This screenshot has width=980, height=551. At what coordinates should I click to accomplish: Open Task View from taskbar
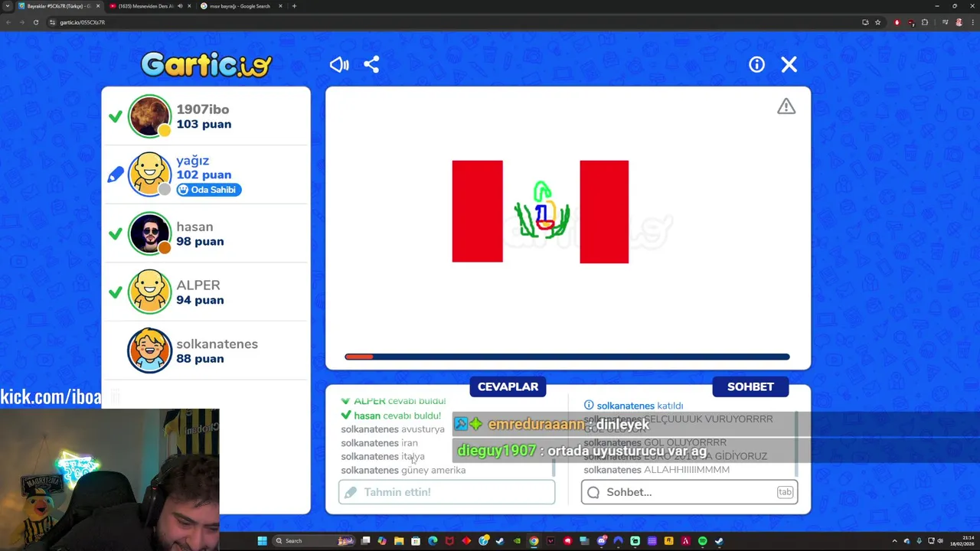(365, 541)
